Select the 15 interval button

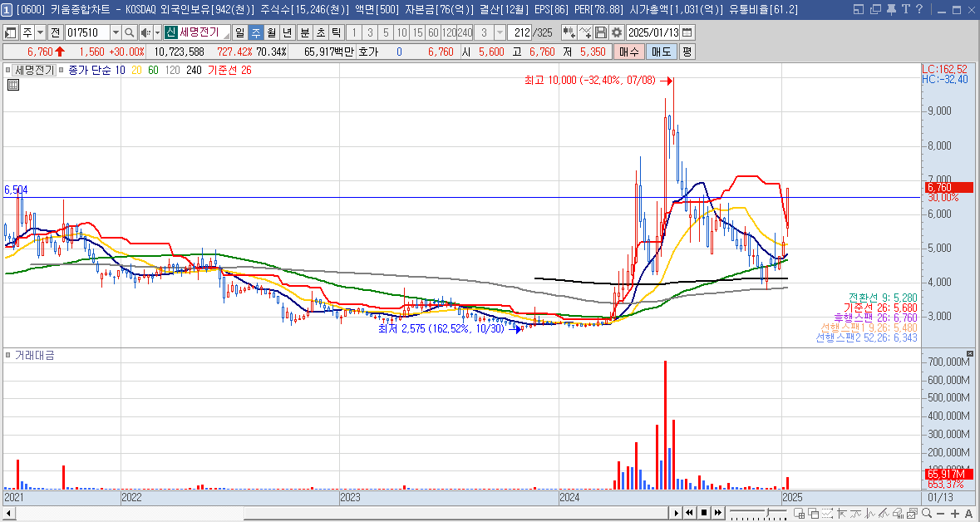(417, 32)
